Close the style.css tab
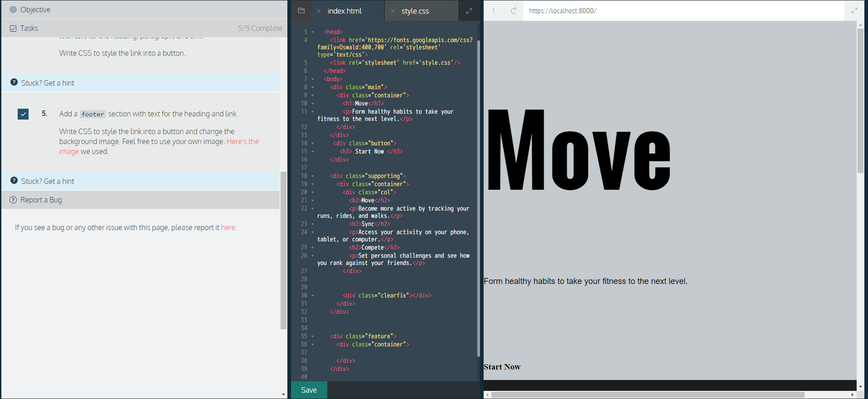The height and width of the screenshot is (399, 868). pyautogui.click(x=393, y=11)
